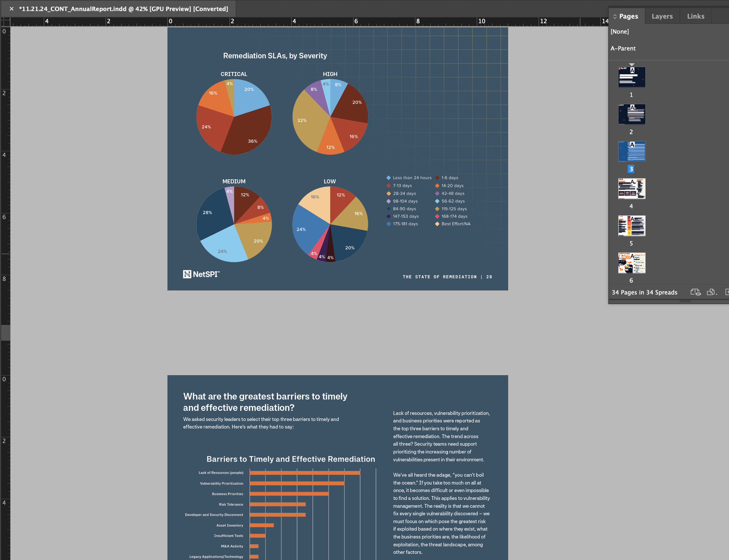Click the Pages panel collapse arrows
The image size is (729, 560).
click(615, 16)
